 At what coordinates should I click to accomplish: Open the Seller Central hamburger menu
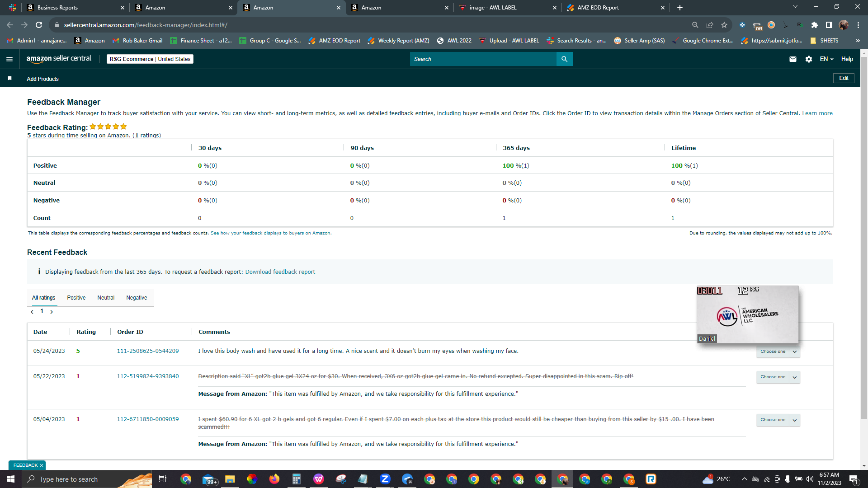point(9,59)
